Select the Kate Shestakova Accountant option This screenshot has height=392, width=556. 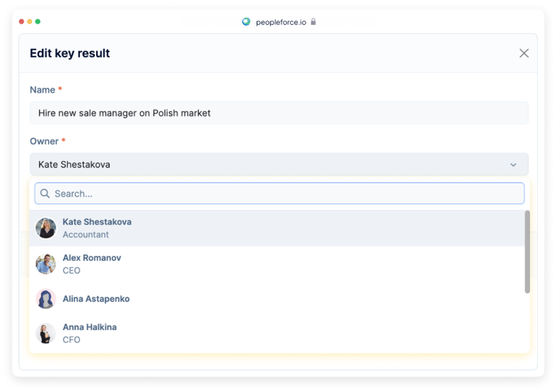click(x=277, y=228)
